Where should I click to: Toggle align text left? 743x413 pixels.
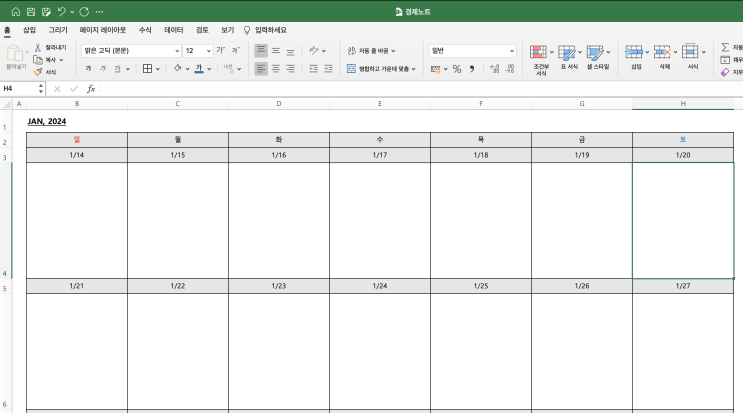tap(261, 69)
